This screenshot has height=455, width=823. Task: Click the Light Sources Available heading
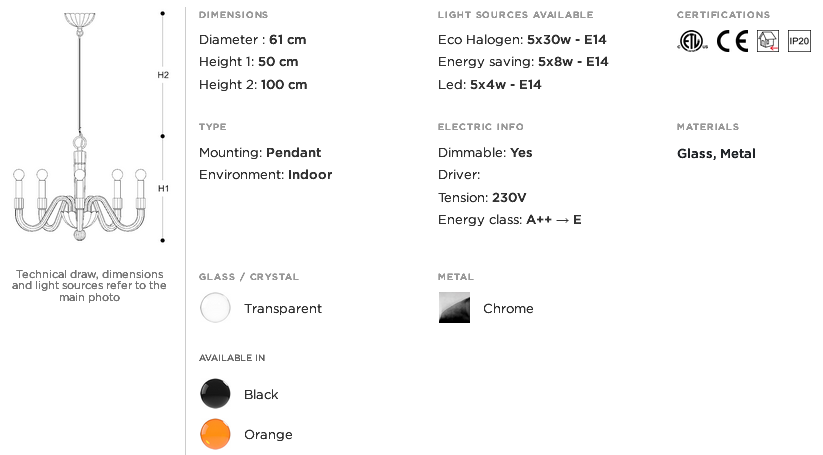click(x=515, y=15)
